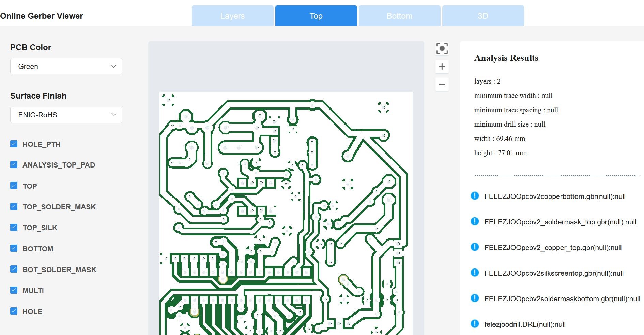Click info icon beside felezjoodrill.DRL
Image resolution: width=644 pixels, height=335 pixels.
pyautogui.click(x=475, y=324)
